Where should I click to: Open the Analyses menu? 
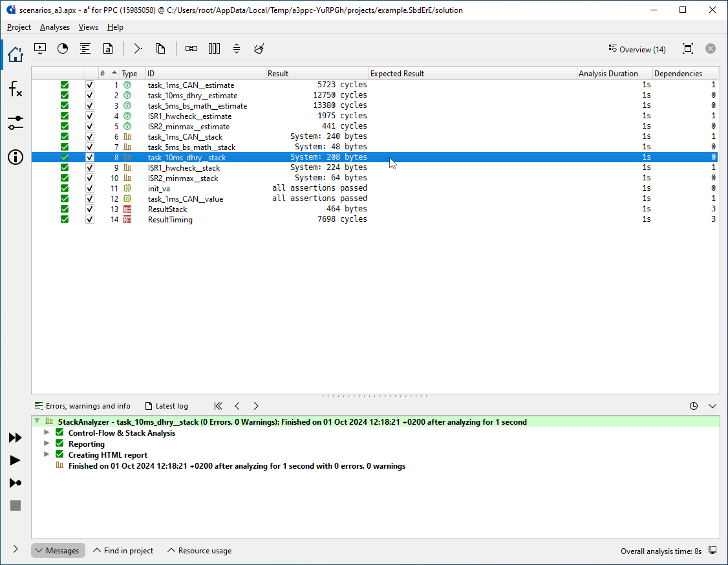[55, 27]
